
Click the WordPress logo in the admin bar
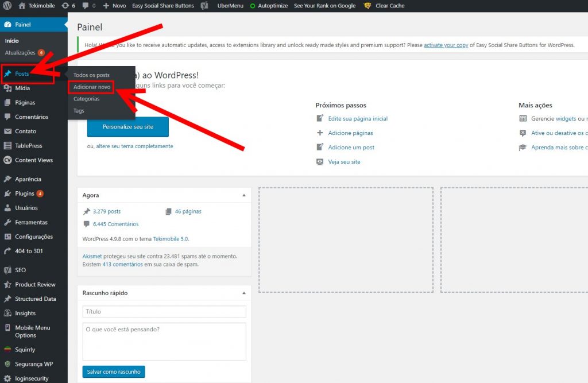point(6,5)
